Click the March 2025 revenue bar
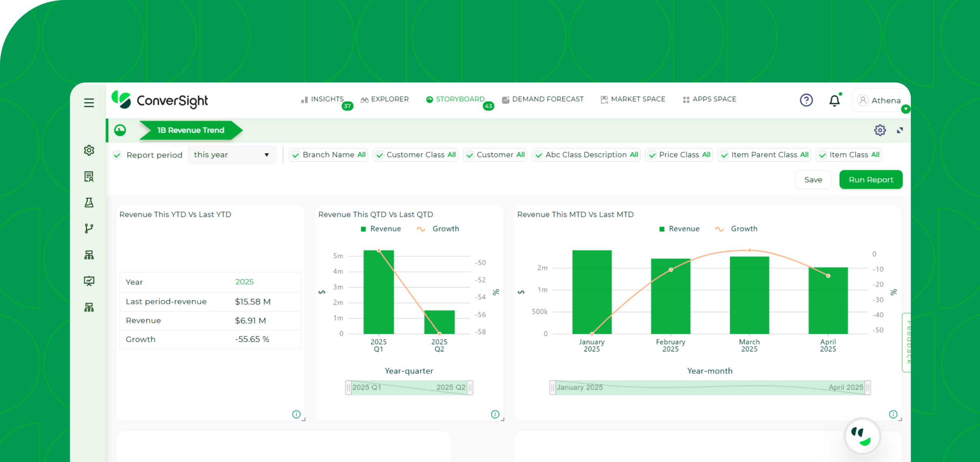The height and width of the screenshot is (462, 980). pyautogui.click(x=749, y=295)
